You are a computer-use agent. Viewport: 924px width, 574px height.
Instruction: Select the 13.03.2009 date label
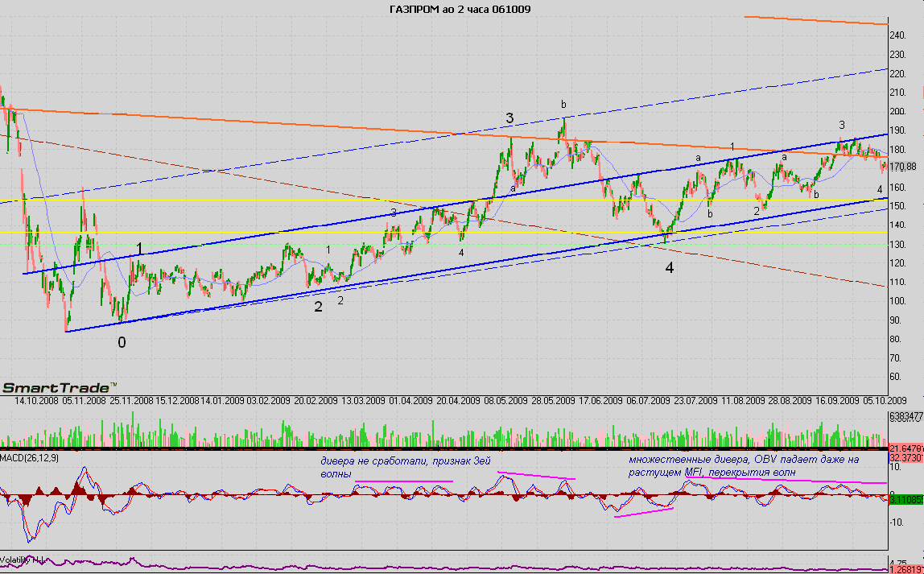click(x=363, y=401)
